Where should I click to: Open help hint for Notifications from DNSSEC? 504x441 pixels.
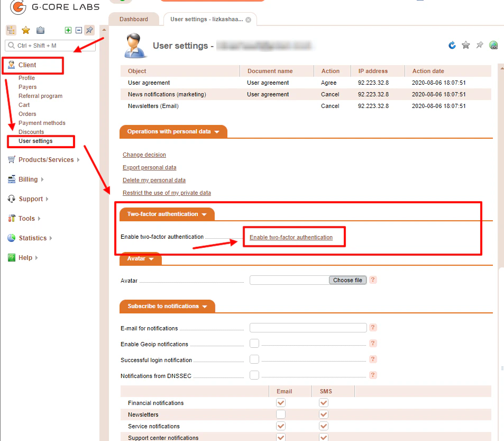(x=373, y=375)
